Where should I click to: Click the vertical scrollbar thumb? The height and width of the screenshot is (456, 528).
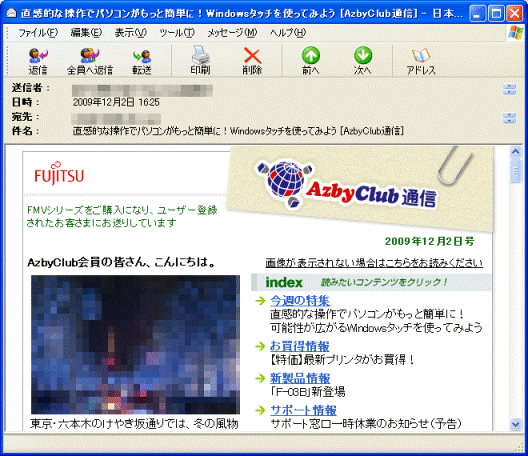pyautogui.click(x=516, y=170)
